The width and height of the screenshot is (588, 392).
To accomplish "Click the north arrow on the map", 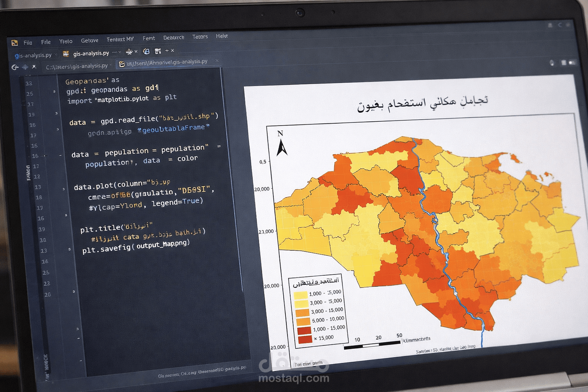I will pos(281,143).
